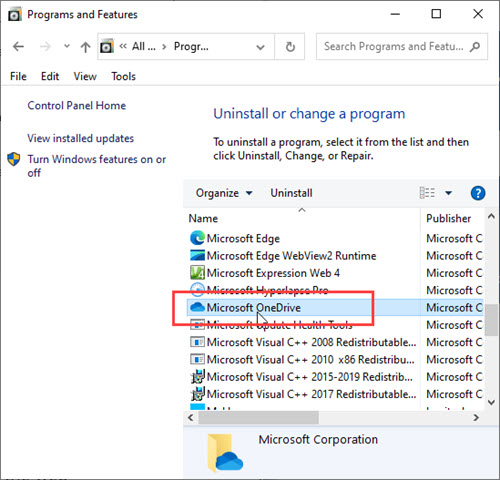Click the Programs and Features title bar icon
Screen dimensions: 500x480
[x=14, y=14]
